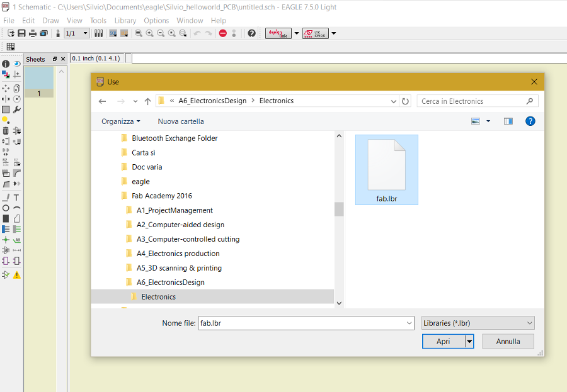Select the Delete trash can tool
This screenshot has height=392, width=567.
6,131
